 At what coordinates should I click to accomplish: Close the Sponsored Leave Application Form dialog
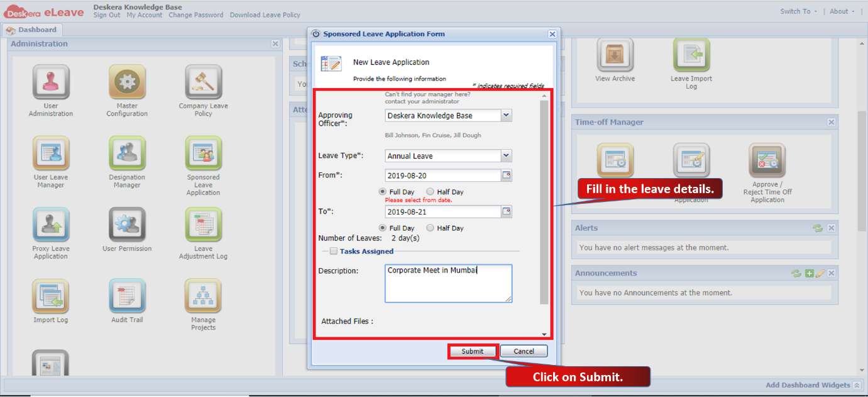tap(552, 35)
